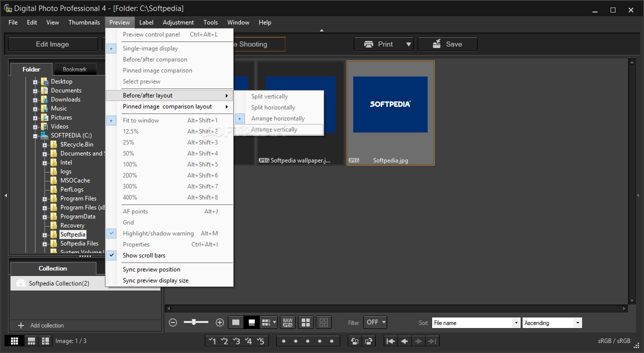
Task: Select thumbnail-only display mode icon
Action: click(x=236, y=322)
